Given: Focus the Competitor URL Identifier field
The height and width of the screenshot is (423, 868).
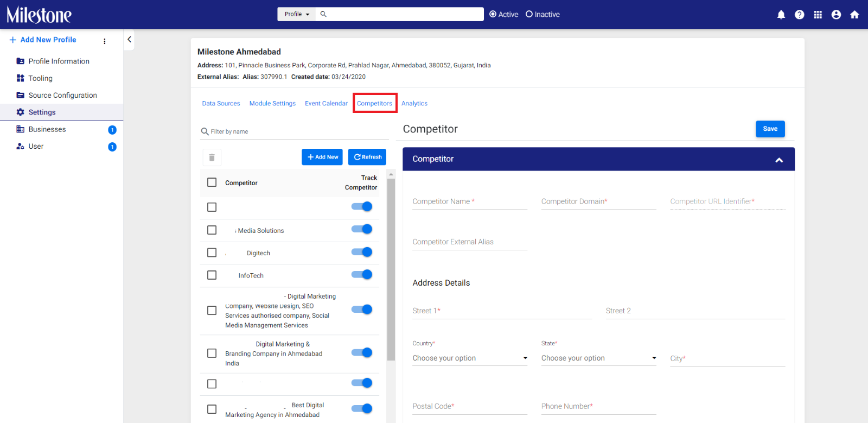Looking at the screenshot, I should 727,201.
